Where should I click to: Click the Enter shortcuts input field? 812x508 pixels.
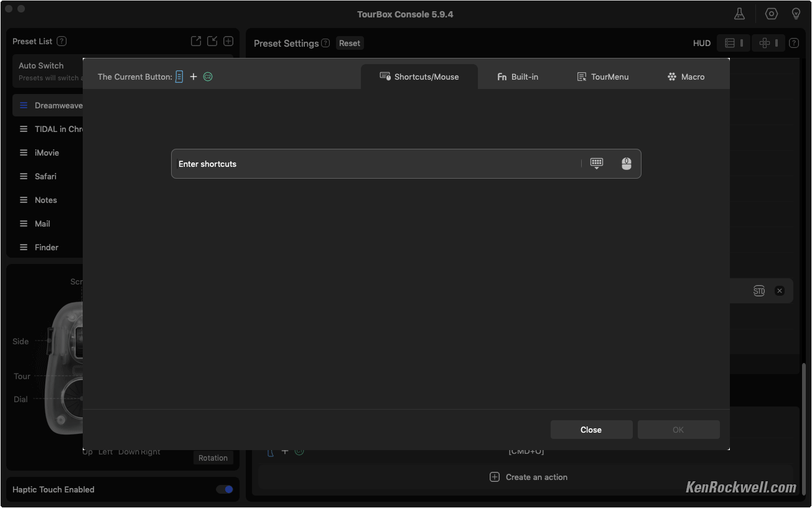click(x=373, y=164)
